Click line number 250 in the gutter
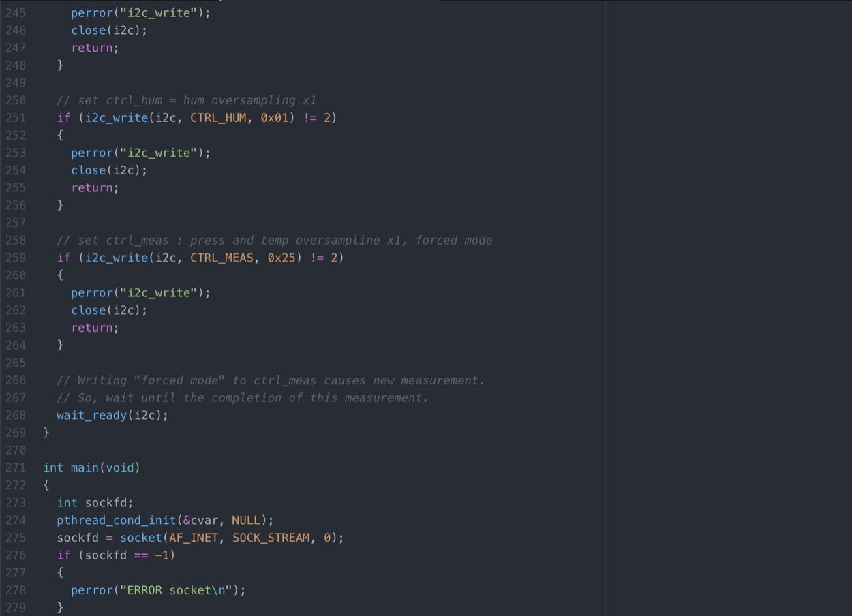 tap(15, 100)
